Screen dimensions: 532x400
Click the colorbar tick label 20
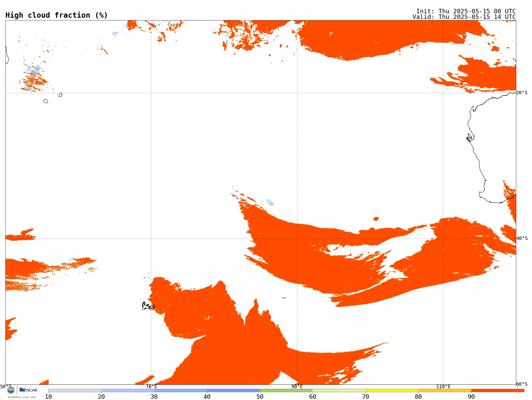(101, 397)
